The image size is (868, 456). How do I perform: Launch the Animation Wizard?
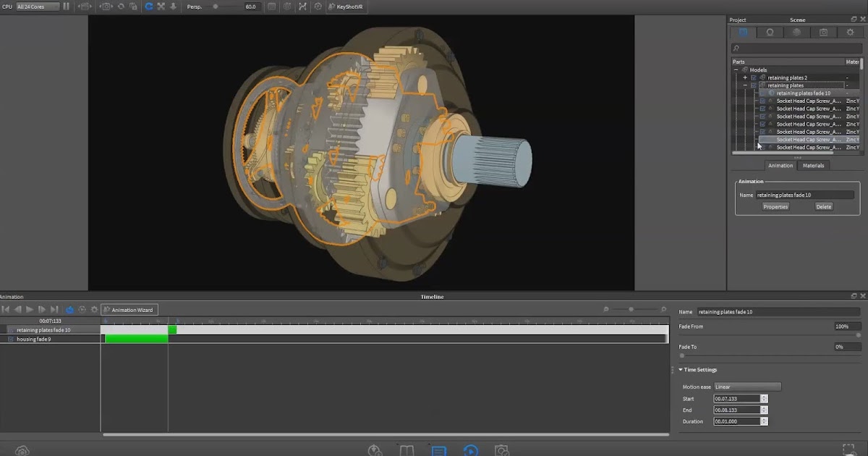point(129,310)
